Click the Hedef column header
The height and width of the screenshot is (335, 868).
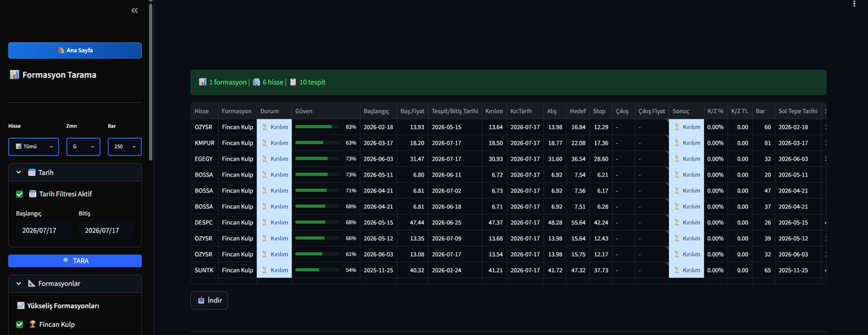[x=578, y=111]
